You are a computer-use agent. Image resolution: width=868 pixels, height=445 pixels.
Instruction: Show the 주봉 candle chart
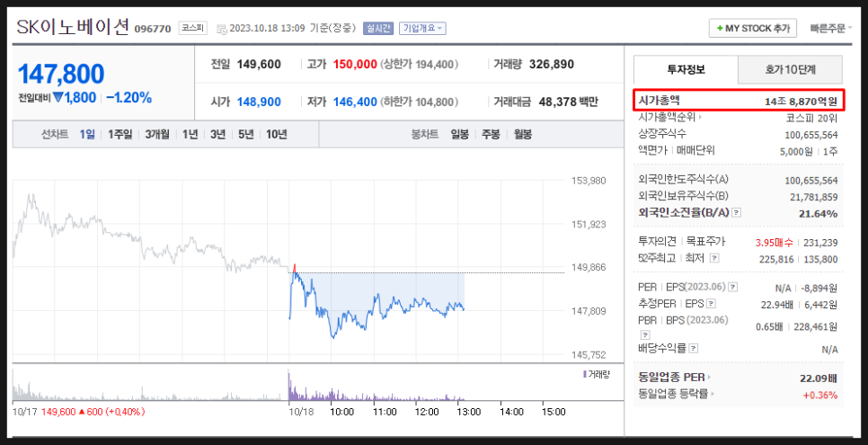[491, 134]
